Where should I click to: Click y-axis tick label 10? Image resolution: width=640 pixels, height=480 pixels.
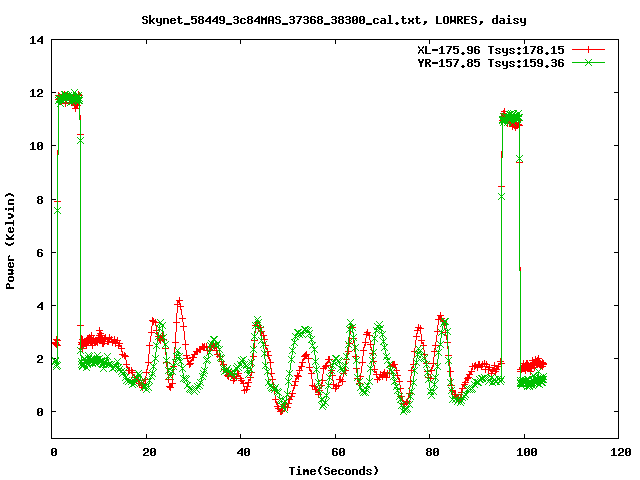[x=36, y=146]
